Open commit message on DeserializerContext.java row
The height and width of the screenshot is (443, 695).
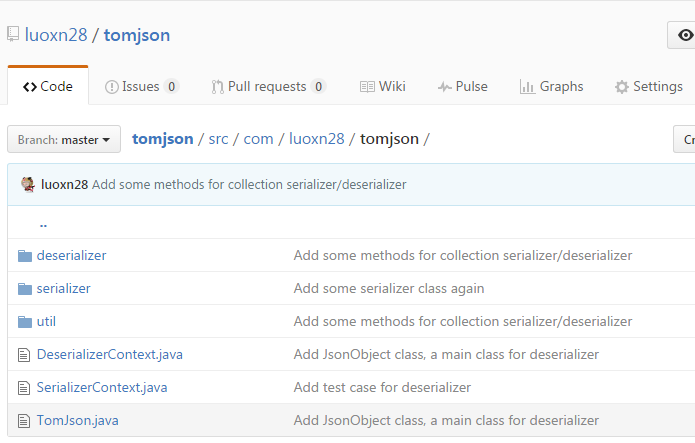tap(446, 354)
